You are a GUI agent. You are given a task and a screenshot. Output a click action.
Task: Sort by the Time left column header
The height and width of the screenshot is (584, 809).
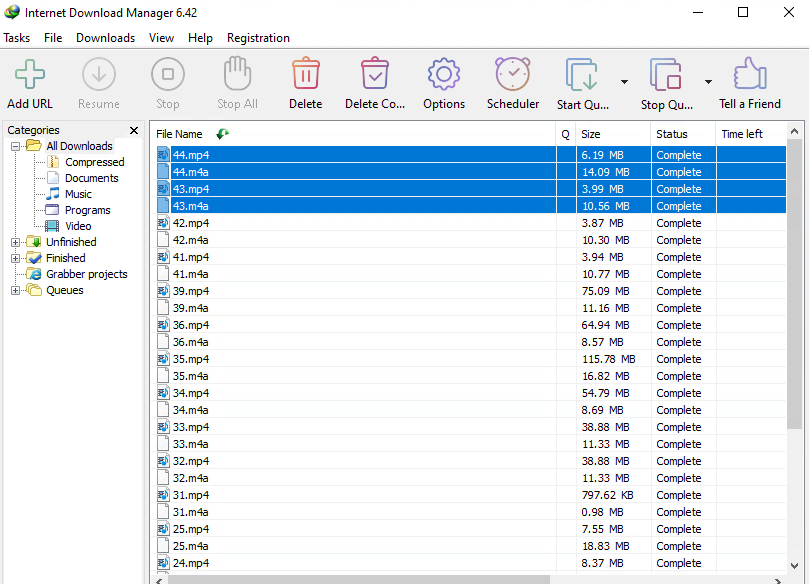[x=752, y=134]
